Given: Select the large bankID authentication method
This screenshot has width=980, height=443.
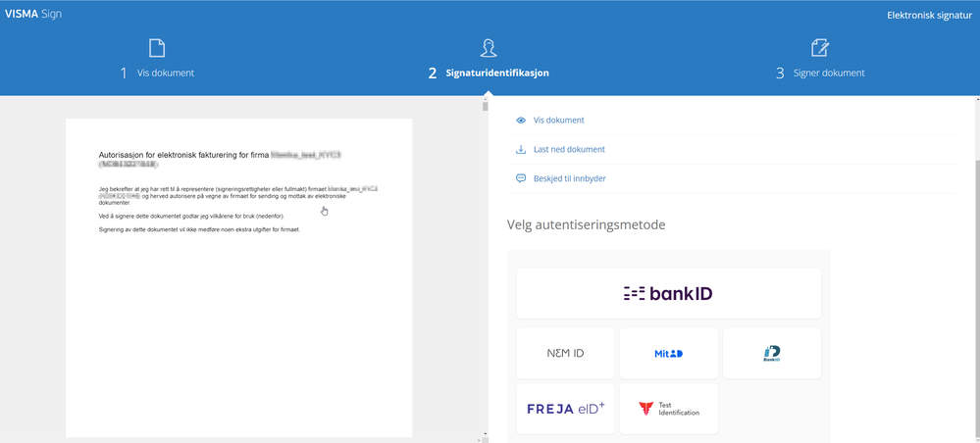Looking at the screenshot, I should 668,294.
